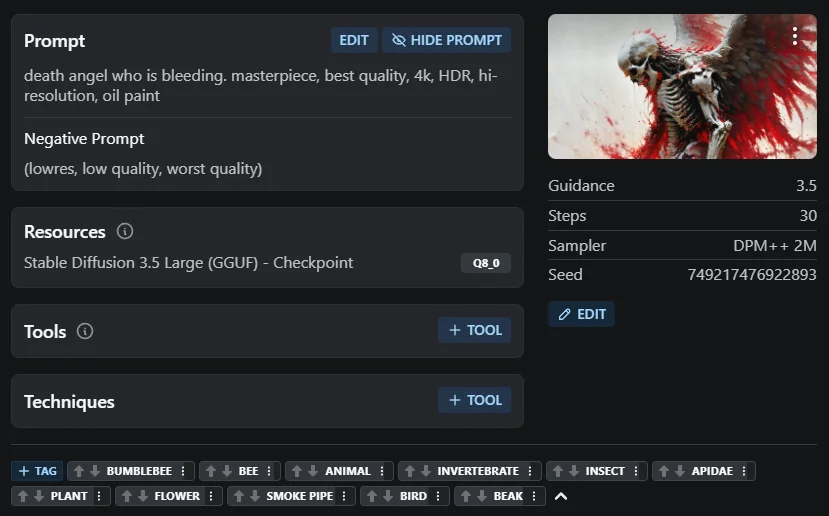Downvote the BEAK tag arrow
This screenshot has width=829, height=516.
point(482,496)
